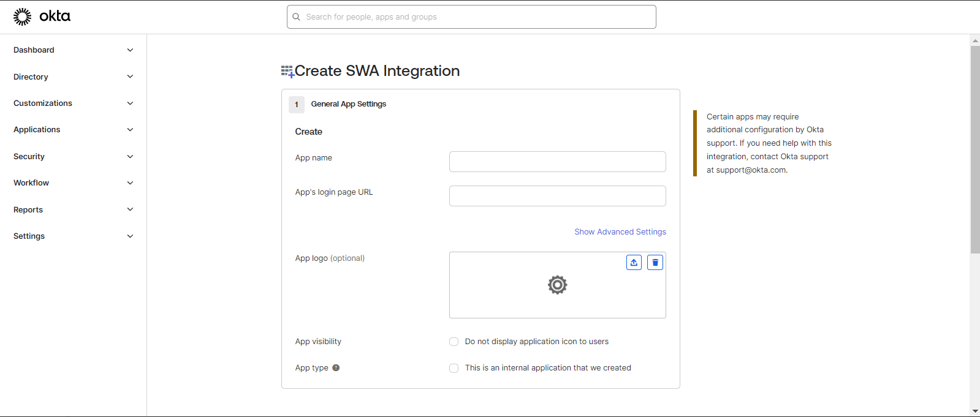Click the Okta logo icon
This screenshot has width=980, height=417.
[23, 17]
